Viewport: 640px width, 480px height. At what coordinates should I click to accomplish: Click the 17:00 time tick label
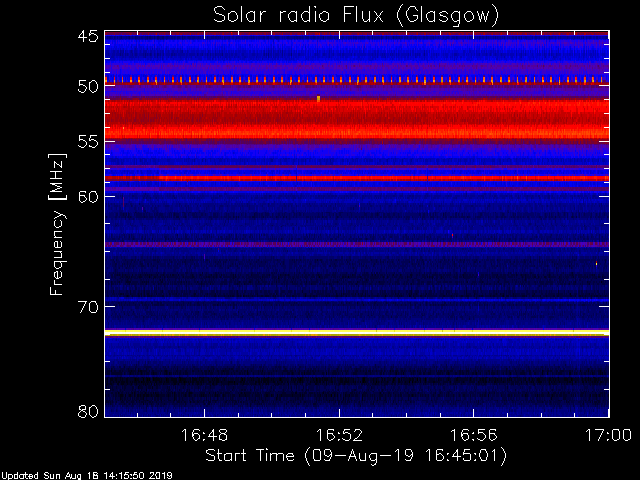609,435
